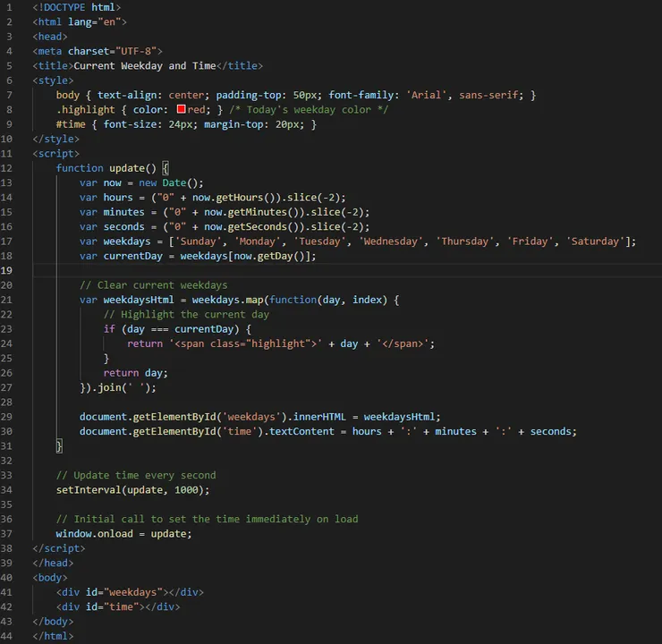
Task: Click the lang="en" attribute on line 2
Action: click(95, 22)
